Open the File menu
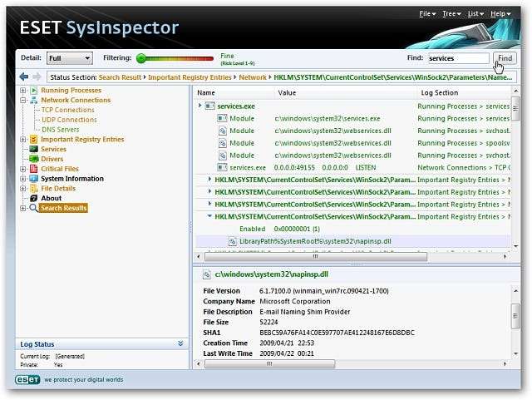 (427, 14)
